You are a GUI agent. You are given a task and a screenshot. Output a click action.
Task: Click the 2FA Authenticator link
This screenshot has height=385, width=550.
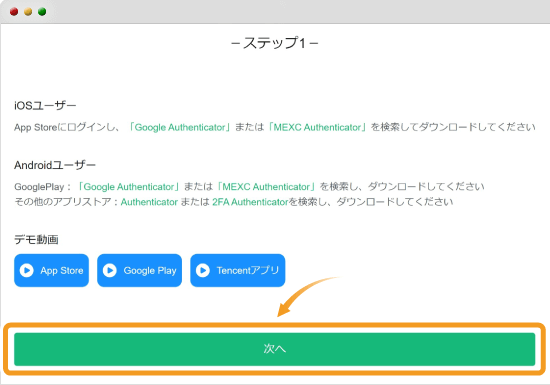[250, 202]
